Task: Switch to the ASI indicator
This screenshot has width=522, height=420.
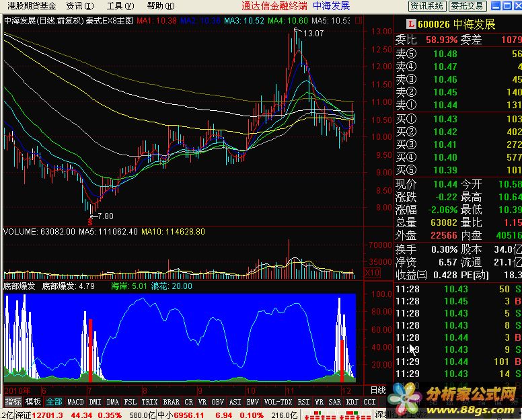Action: (x=235, y=402)
